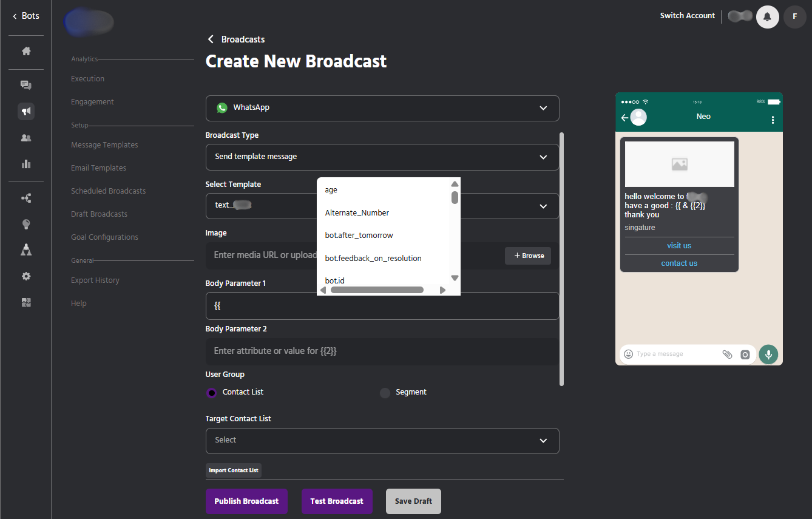The image size is (812, 519).
Task: Go to Scheduled Broadcasts menu item
Action: tap(108, 191)
